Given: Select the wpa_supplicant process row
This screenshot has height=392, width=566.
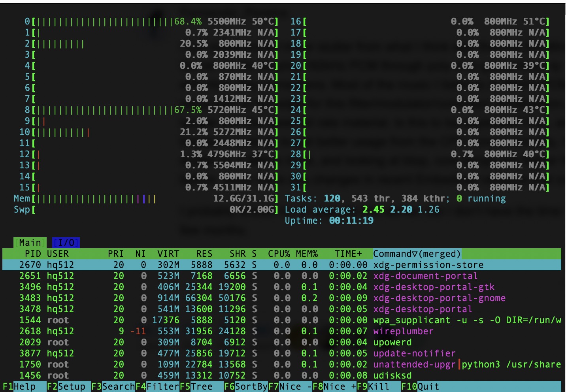Looking at the screenshot, I should pos(282,320).
